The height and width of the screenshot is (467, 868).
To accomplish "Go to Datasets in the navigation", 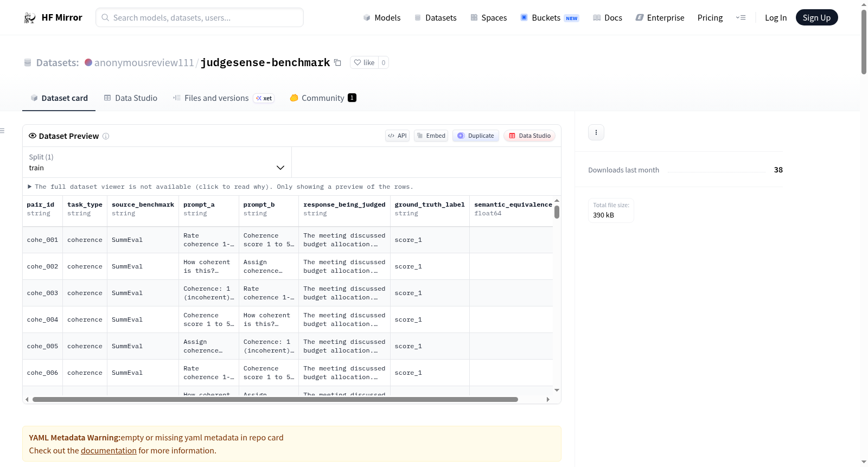I will click(435, 17).
